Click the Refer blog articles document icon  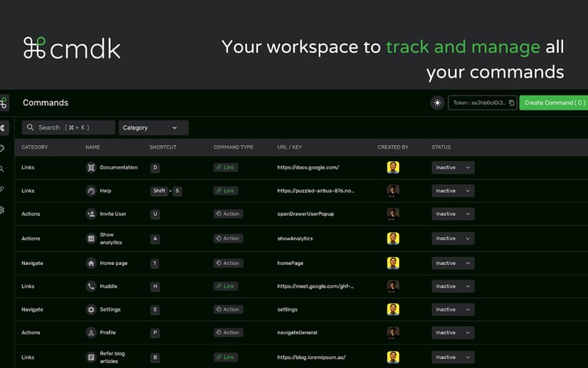coord(90,357)
